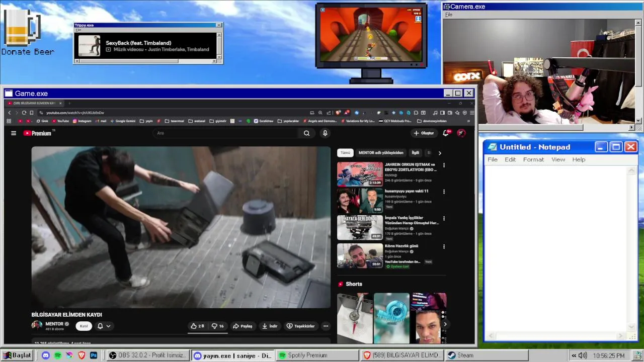Click the Katıl join button

(x=84, y=326)
